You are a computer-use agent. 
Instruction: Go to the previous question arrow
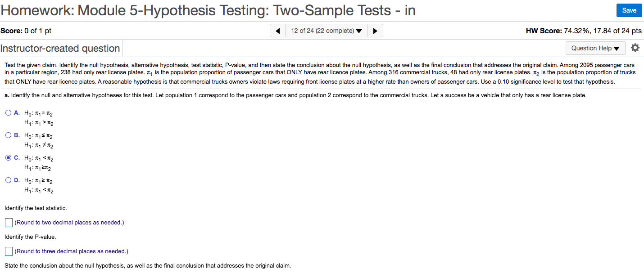coord(277,31)
